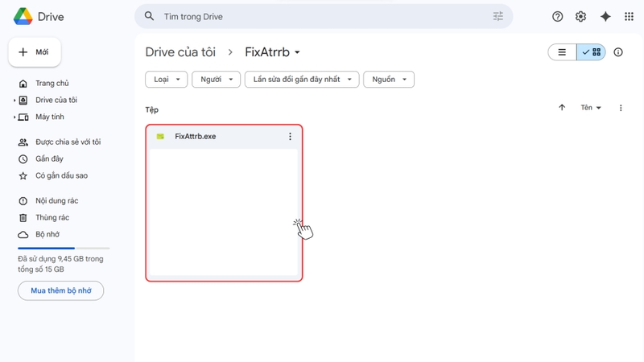Open the Google apps grid
The width and height of the screenshot is (644, 362).
point(629,16)
